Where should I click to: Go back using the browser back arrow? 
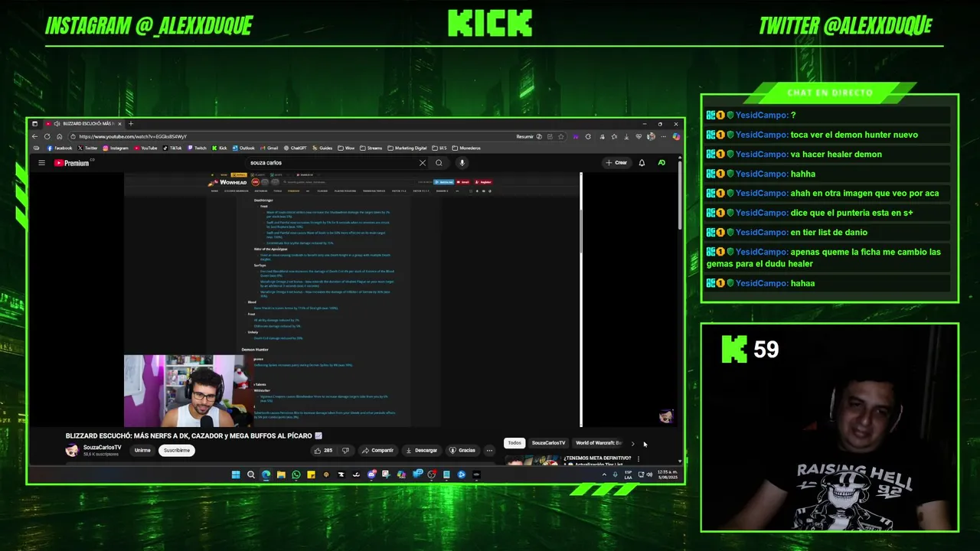[x=35, y=136]
